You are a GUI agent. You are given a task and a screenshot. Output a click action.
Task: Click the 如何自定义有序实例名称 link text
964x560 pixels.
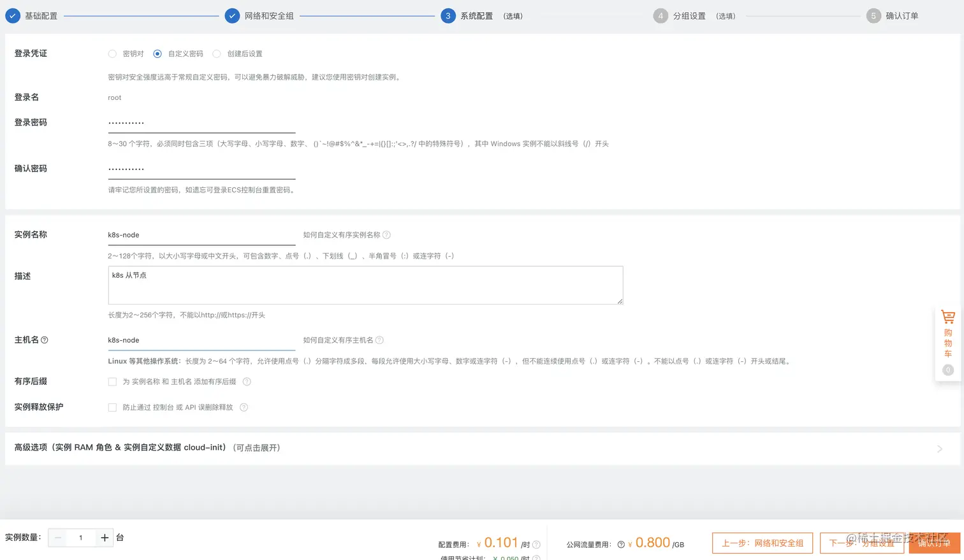coord(342,235)
